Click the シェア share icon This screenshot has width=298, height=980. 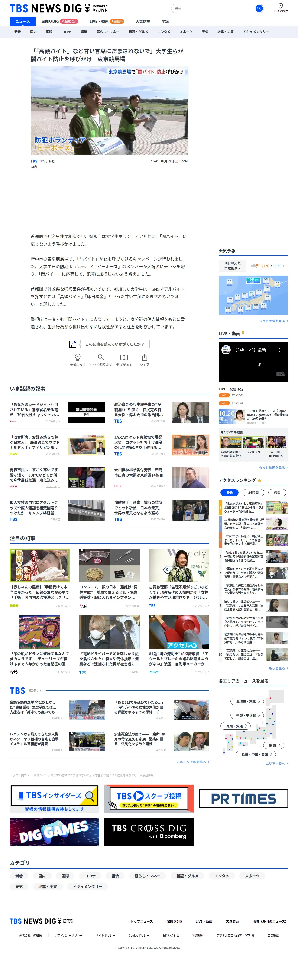[x=144, y=357]
